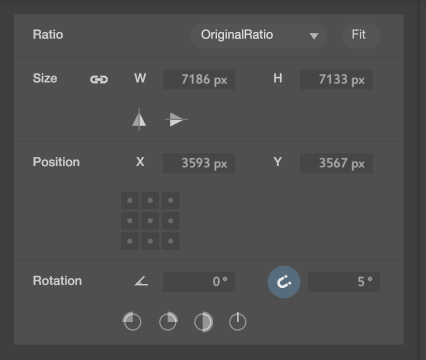Click the Position label
426x360 pixels.
point(56,162)
